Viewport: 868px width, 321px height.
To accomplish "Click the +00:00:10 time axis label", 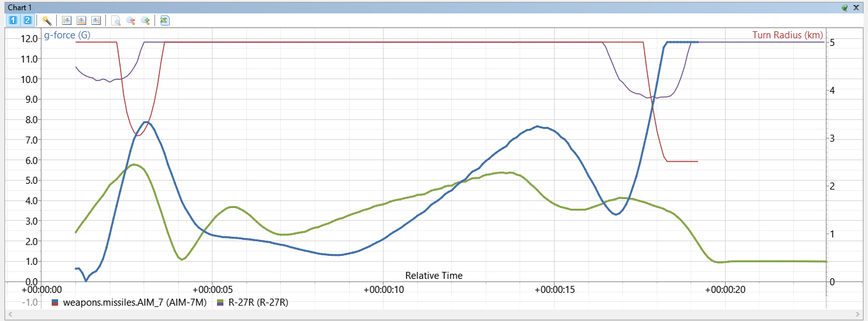I will coord(383,290).
